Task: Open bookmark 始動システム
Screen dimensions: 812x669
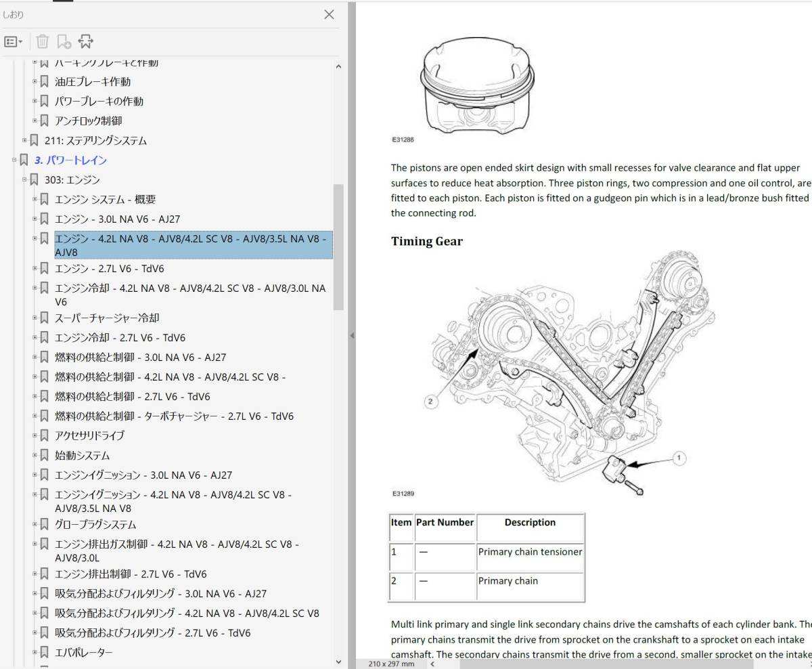Action: click(82, 456)
